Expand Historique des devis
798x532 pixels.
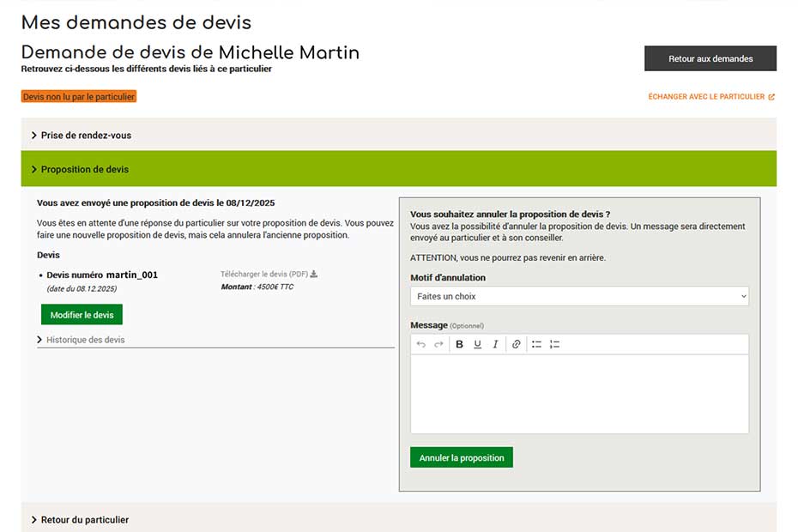(x=85, y=340)
